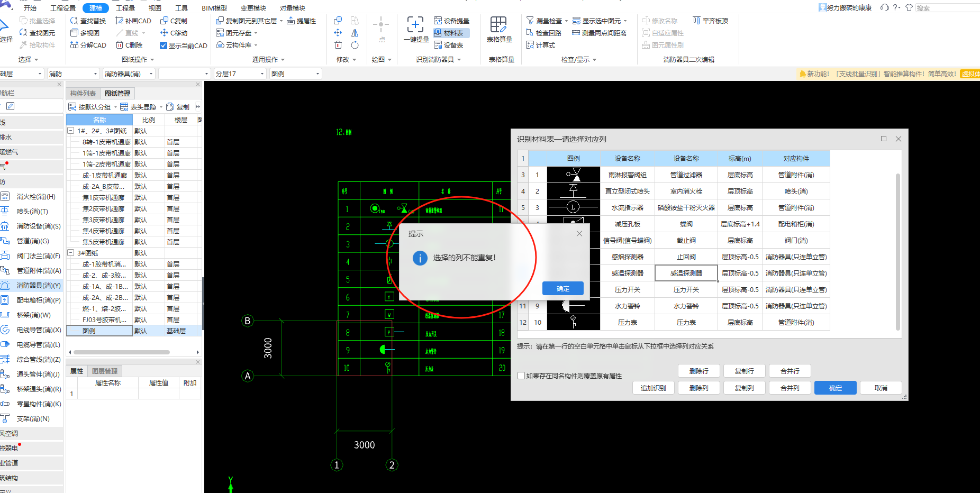
Task: Click the 感温探测器 highlighted table cell
Action: [686, 273]
